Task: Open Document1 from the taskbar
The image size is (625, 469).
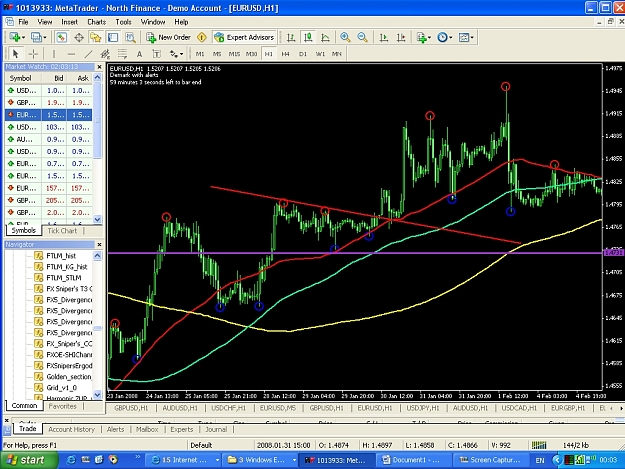Action: pos(412,460)
